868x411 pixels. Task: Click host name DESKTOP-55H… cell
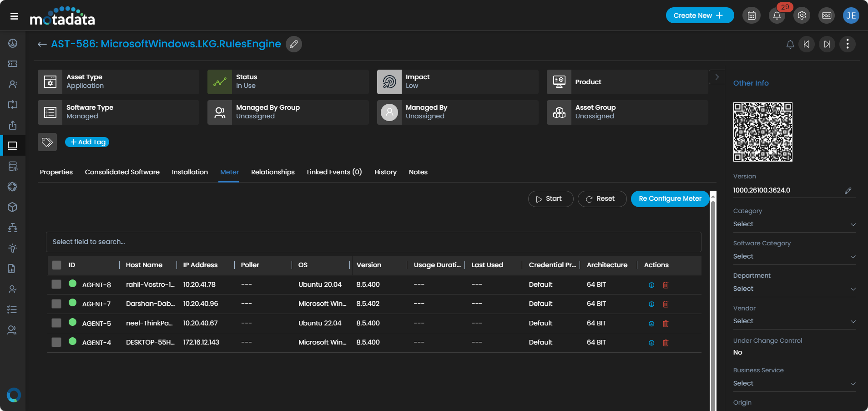coord(150,342)
